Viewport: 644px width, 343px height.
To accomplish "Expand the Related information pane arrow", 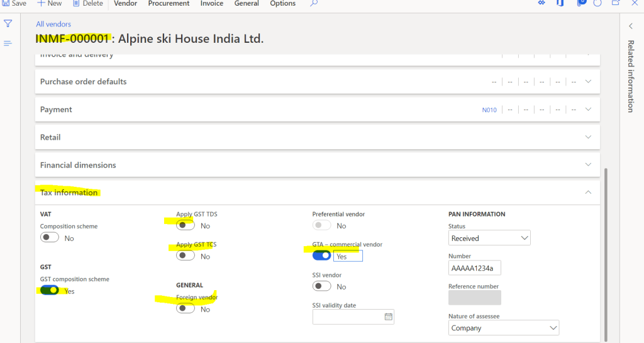I will click(x=631, y=26).
